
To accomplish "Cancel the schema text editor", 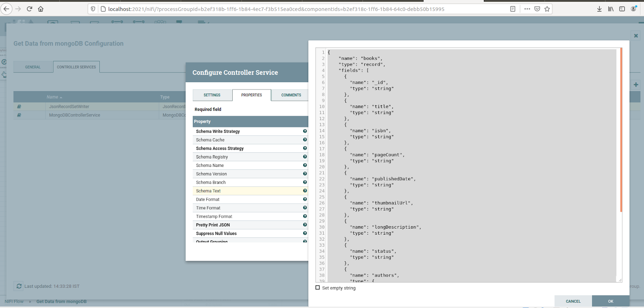I will (573, 301).
